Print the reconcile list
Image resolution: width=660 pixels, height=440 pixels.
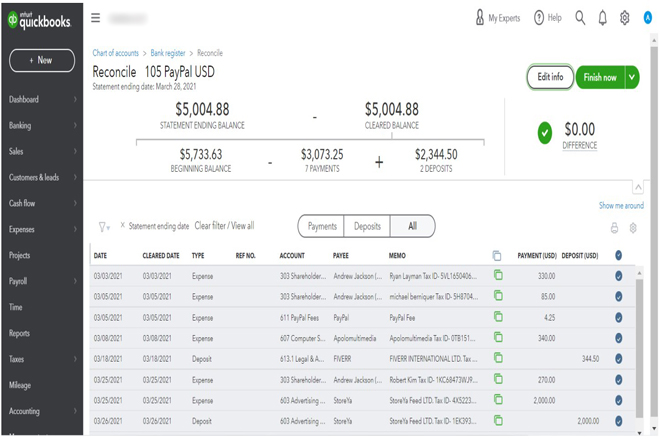(615, 228)
